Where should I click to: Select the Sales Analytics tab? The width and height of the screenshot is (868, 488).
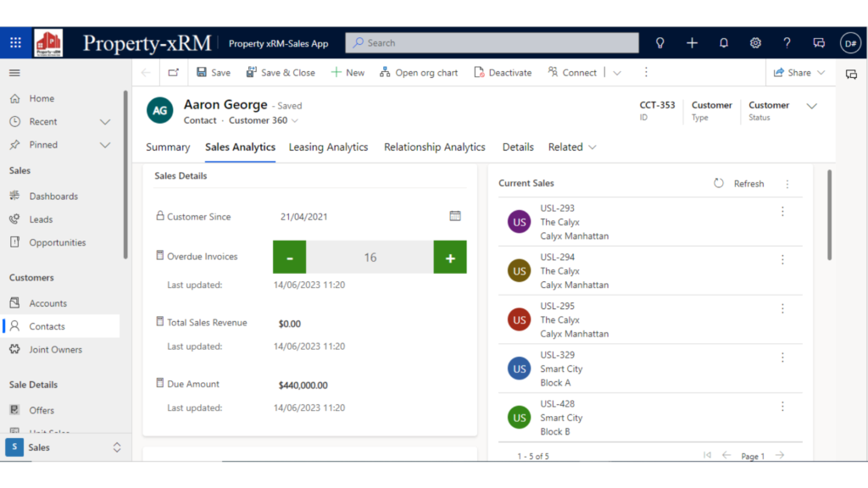click(240, 147)
